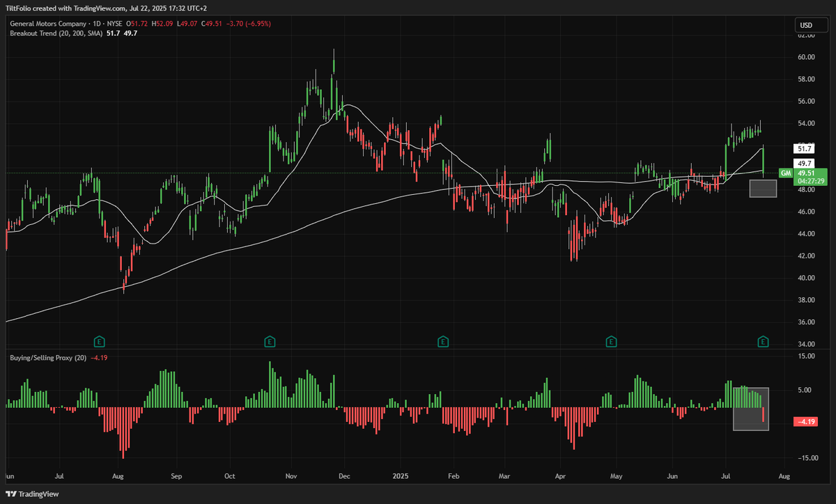The height and width of the screenshot is (504, 836).
Task: Click the red -4.19 axis value label
Action: point(806,422)
